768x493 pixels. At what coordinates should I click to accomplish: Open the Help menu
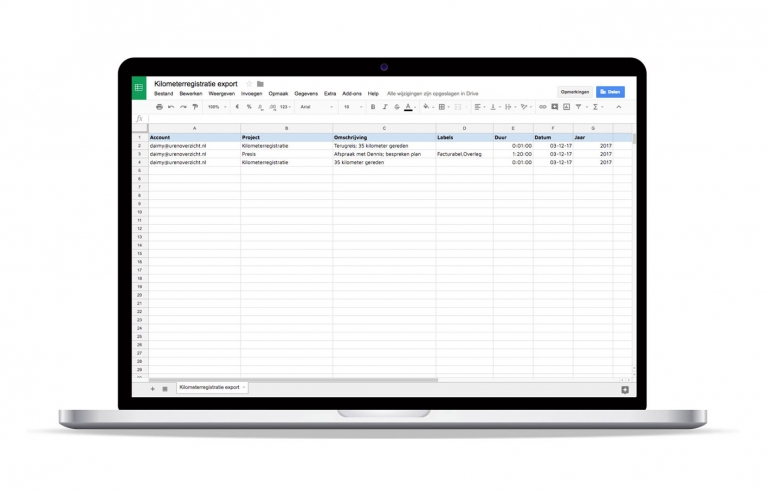click(x=373, y=94)
